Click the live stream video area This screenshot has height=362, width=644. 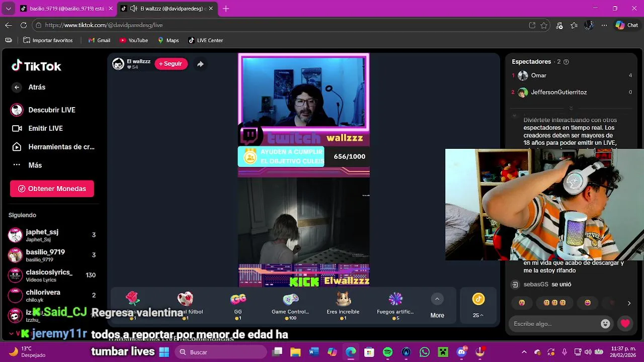(x=304, y=171)
